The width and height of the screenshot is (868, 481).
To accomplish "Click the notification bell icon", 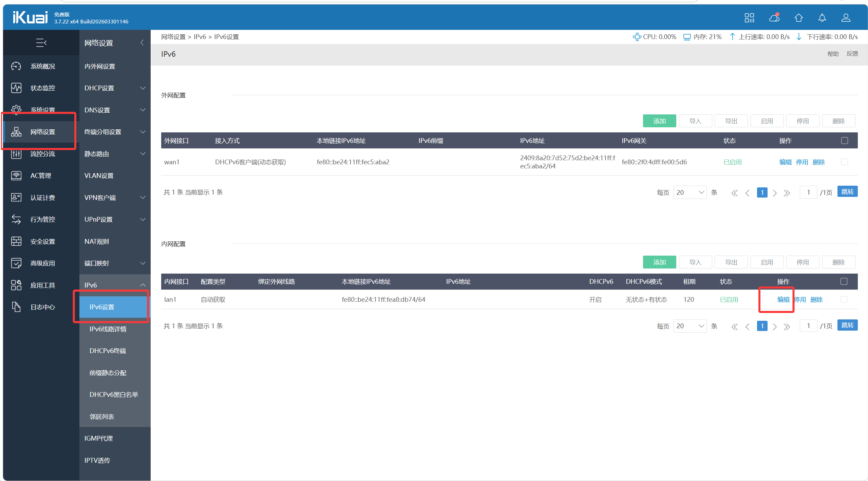I will point(822,18).
